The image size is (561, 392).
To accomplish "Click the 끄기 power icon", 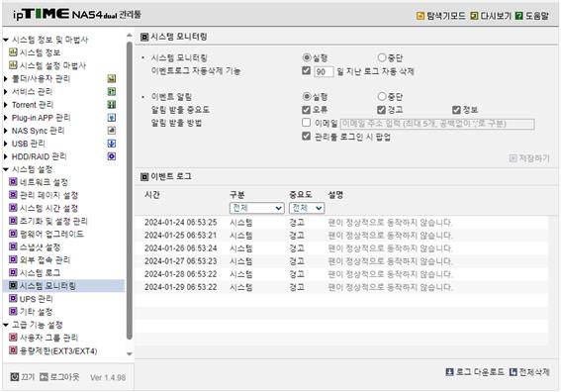I will [15, 376].
